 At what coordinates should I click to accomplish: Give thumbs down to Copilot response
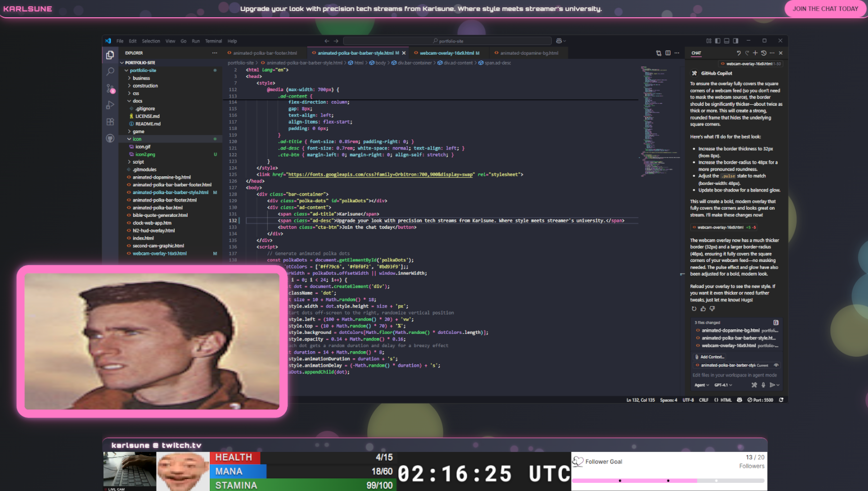[x=712, y=309]
